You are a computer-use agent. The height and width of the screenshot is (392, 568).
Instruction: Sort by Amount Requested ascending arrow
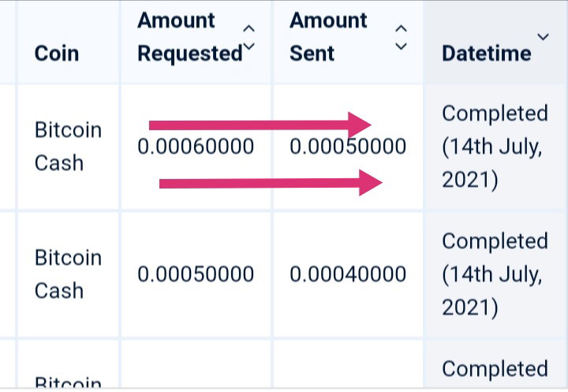pos(248,28)
